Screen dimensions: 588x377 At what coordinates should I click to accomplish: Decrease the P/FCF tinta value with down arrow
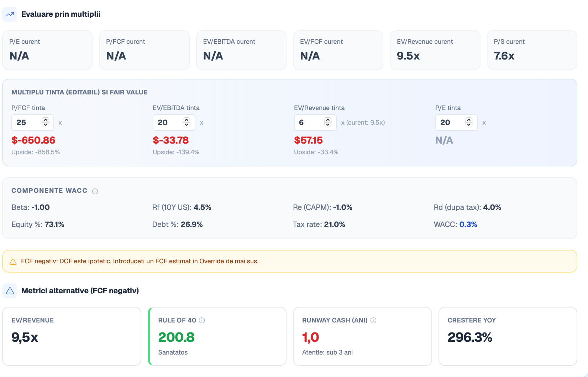(45, 125)
